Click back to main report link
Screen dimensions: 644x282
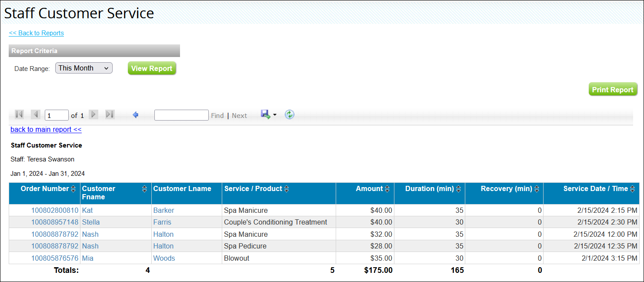(x=46, y=129)
